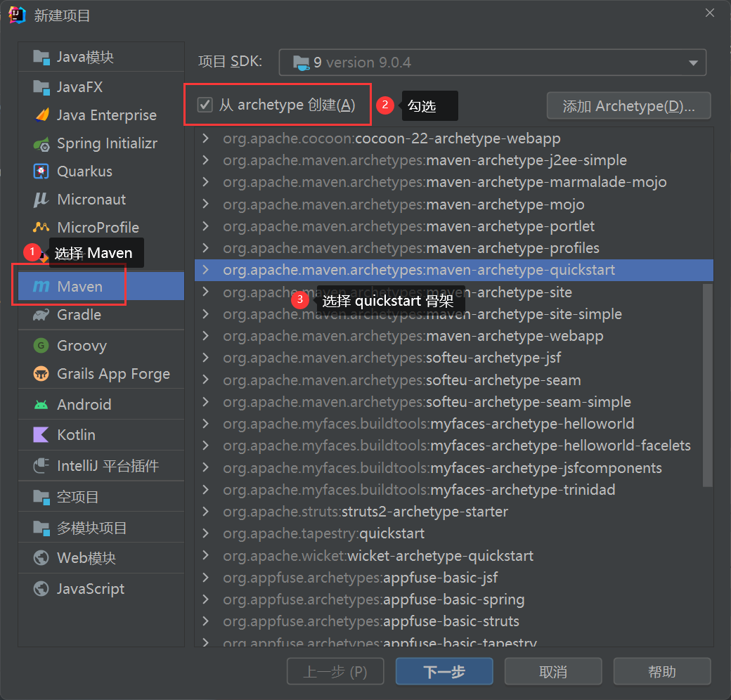The height and width of the screenshot is (700, 731).
Task: Expand the myfaces-archetype-helloworld chevron
Action: [x=205, y=424]
